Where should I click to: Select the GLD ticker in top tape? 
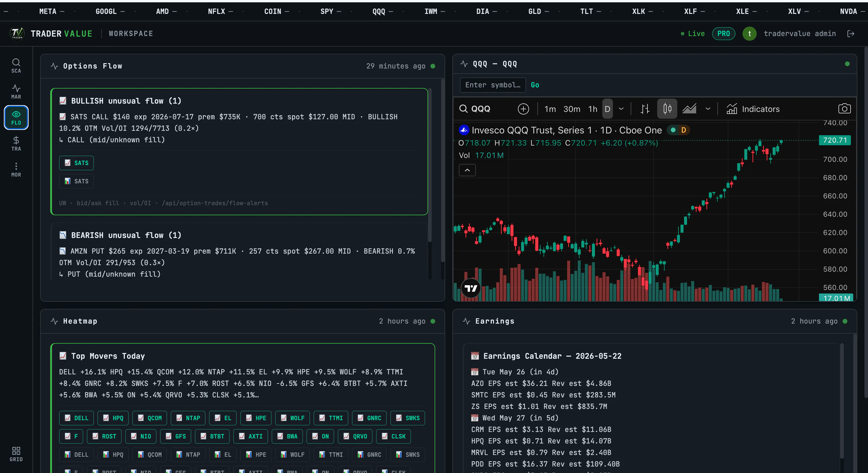pyautogui.click(x=539, y=11)
